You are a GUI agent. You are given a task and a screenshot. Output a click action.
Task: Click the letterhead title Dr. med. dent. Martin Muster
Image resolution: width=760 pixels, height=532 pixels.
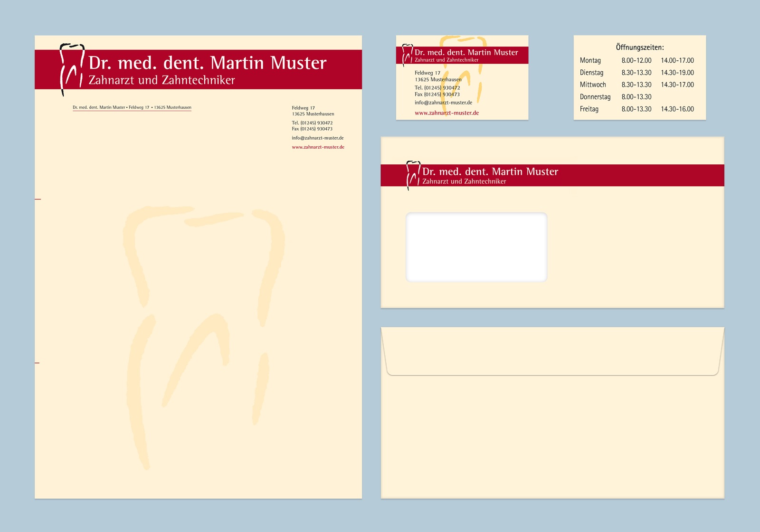208,63
